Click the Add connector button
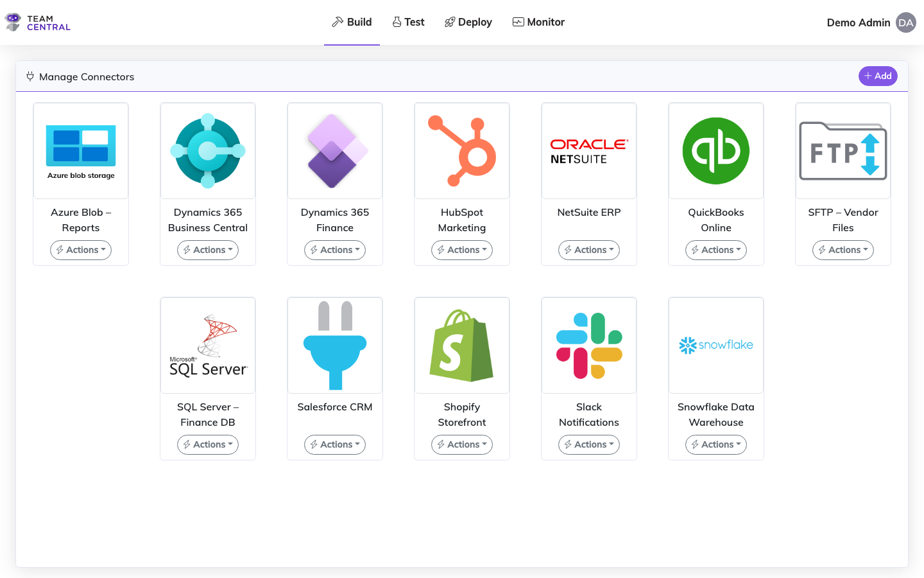 (878, 76)
